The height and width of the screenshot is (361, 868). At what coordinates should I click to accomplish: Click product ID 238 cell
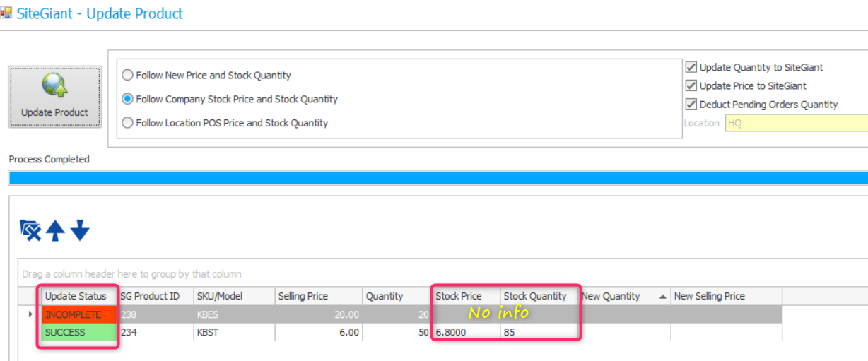point(156,314)
